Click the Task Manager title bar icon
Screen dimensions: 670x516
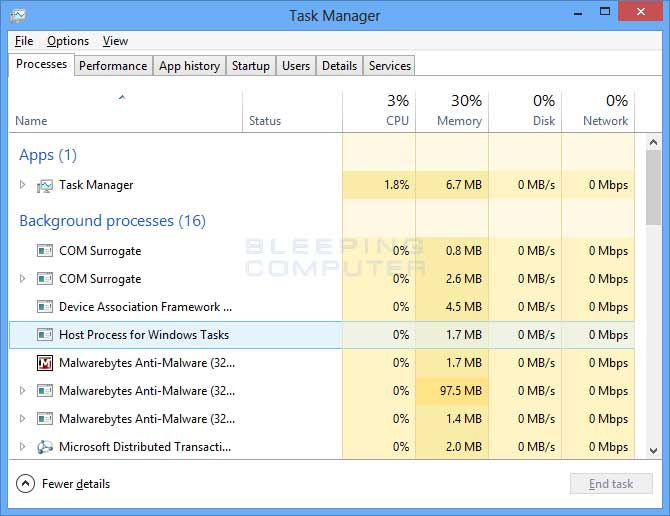[x=18, y=16]
